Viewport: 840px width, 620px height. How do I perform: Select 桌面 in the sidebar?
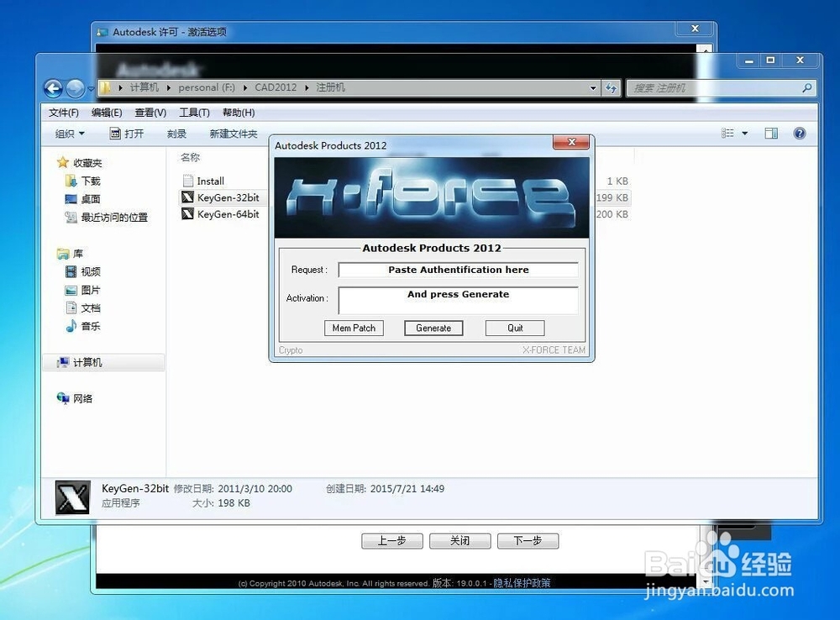(x=91, y=199)
